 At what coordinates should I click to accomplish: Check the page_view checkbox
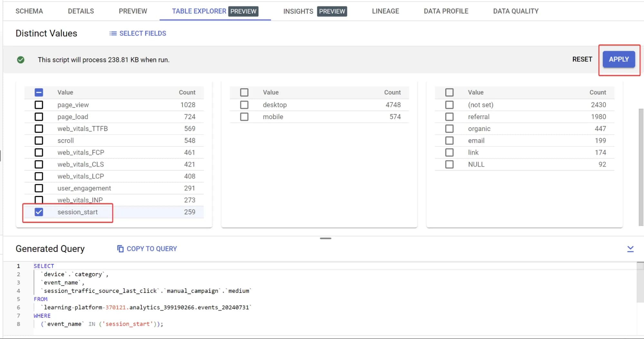point(39,105)
